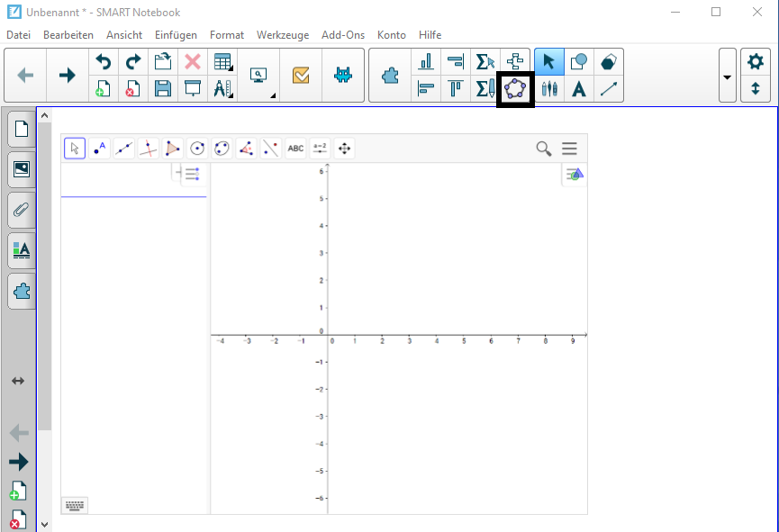The image size is (779, 532).
Task: Choose the Circle with center tool
Action: click(197, 148)
